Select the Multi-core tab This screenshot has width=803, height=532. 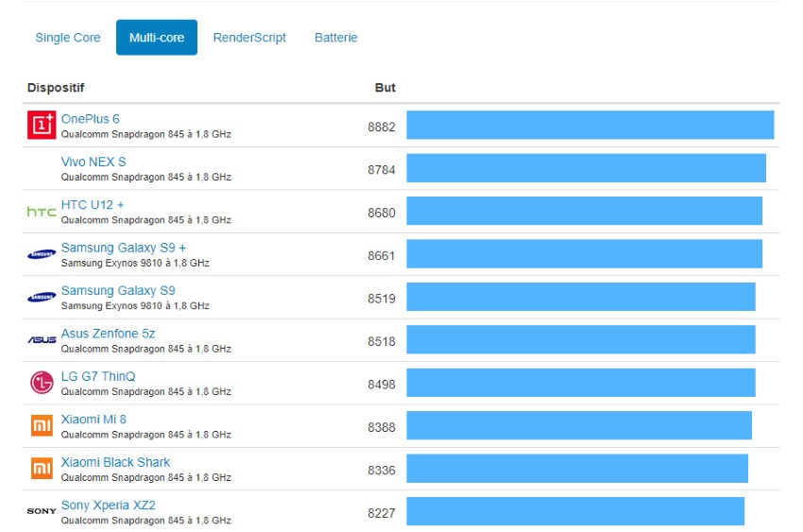point(157,38)
